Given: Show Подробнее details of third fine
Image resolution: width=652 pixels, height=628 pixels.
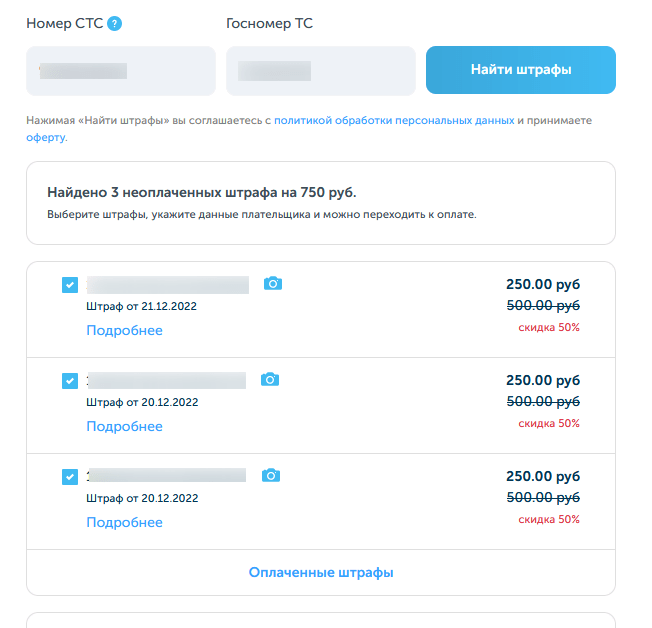Looking at the screenshot, I should [x=124, y=522].
